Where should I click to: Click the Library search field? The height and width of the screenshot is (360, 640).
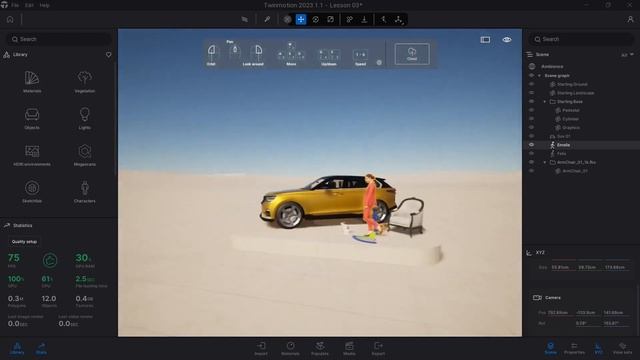(x=59, y=39)
